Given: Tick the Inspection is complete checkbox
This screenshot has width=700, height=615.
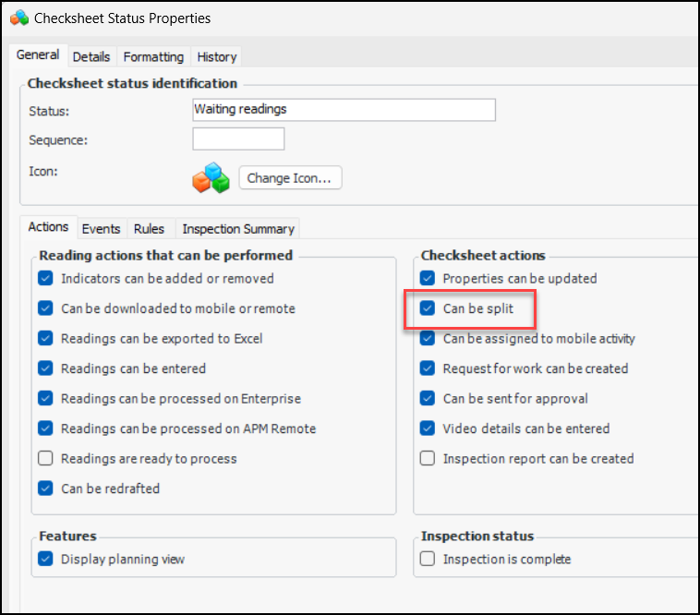Looking at the screenshot, I should [428, 559].
